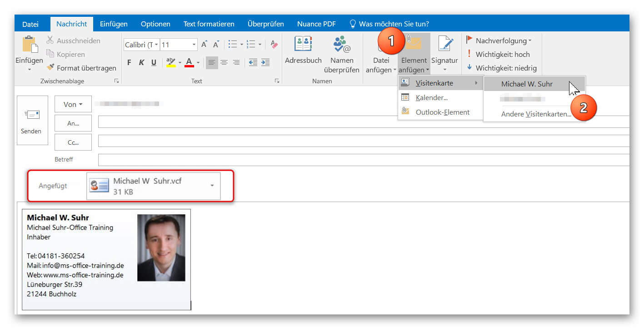Open the Adressbuch

point(303,50)
